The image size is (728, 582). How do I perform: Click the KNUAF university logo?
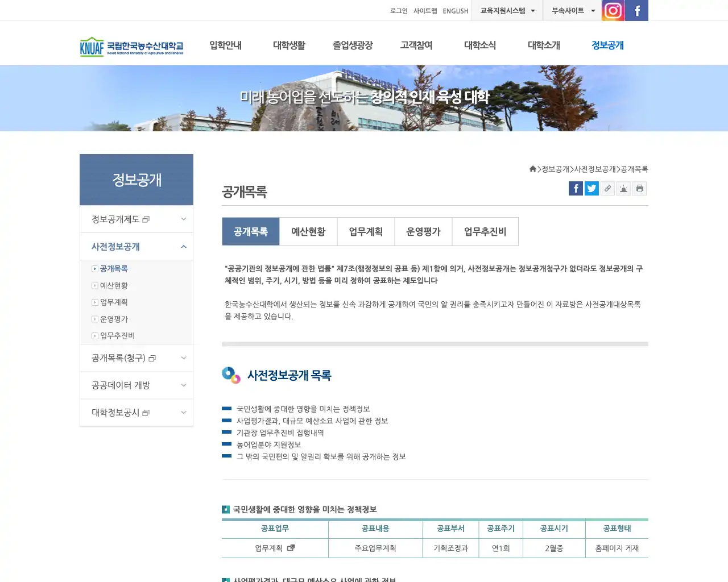pos(132,46)
